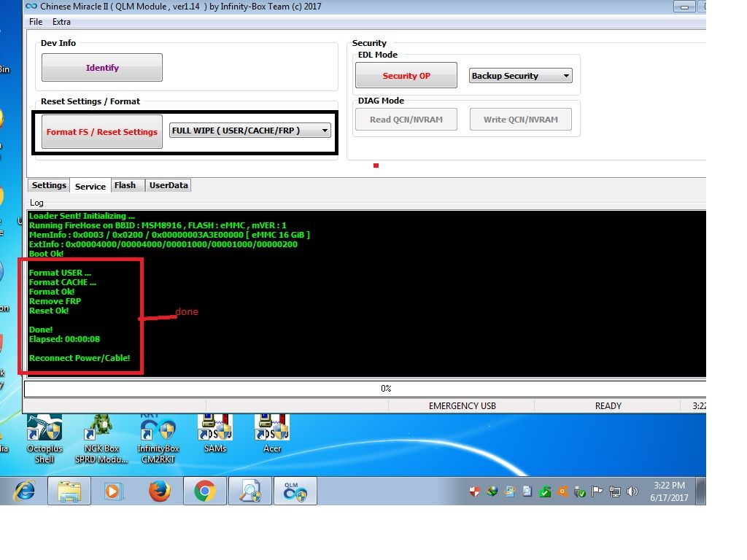The width and height of the screenshot is (747, 560).
Task: Open the Extra menu
Action: [61, 22]
